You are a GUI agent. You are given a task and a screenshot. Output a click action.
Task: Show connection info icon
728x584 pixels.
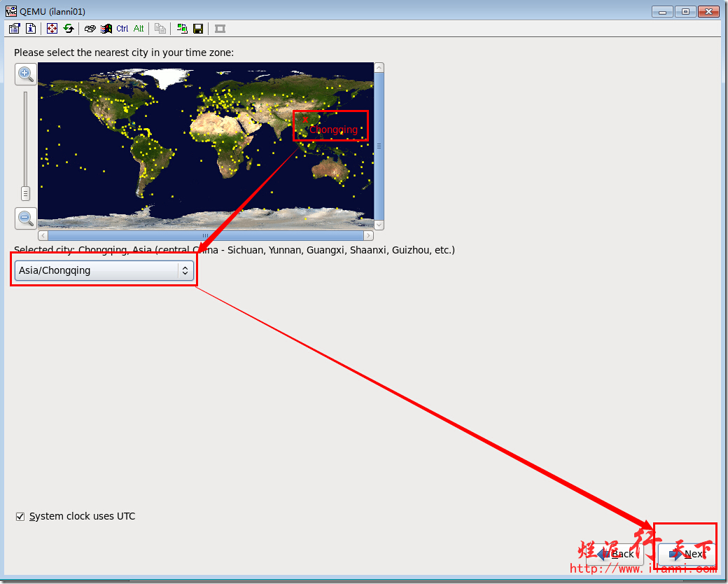(x=31, y=29)
